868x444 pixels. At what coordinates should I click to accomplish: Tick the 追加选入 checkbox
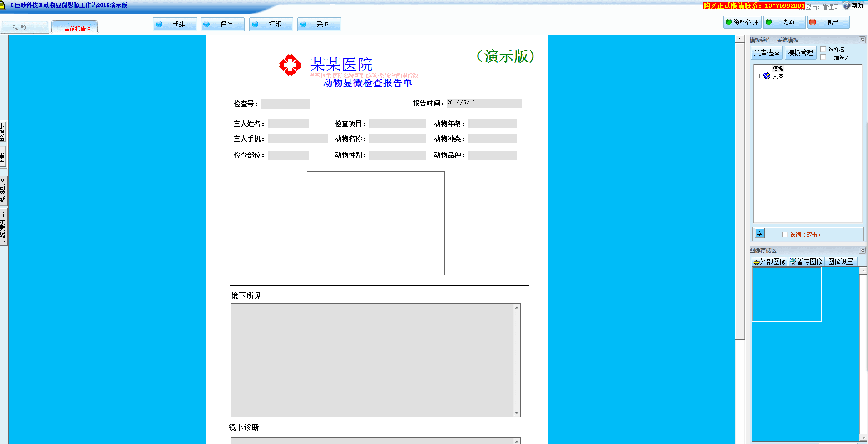(x=823, y=58)
